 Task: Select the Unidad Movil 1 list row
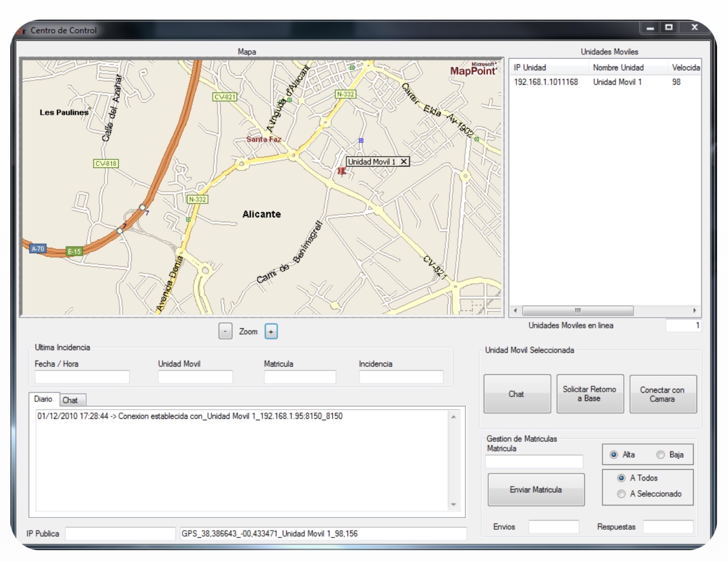coord(605,82)
